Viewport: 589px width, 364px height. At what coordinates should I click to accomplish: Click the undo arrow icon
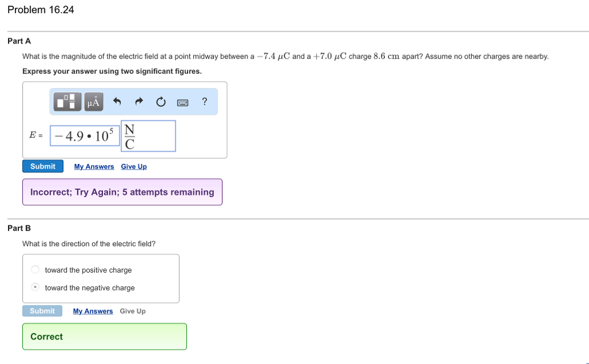117,102
